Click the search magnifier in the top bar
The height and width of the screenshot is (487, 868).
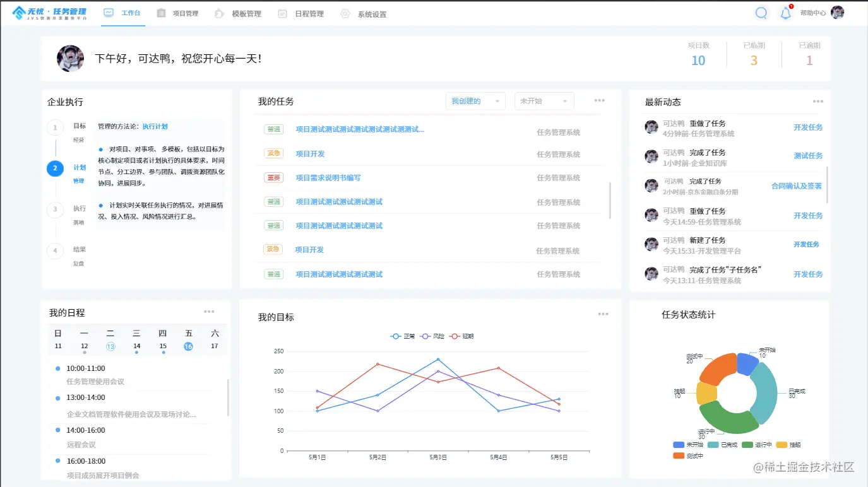tap(761, 13)
